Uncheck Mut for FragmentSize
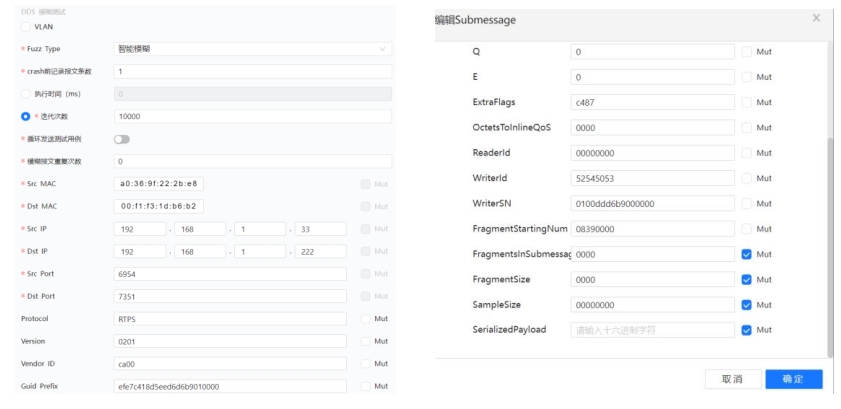841x409 pixels. coord(747,281)
